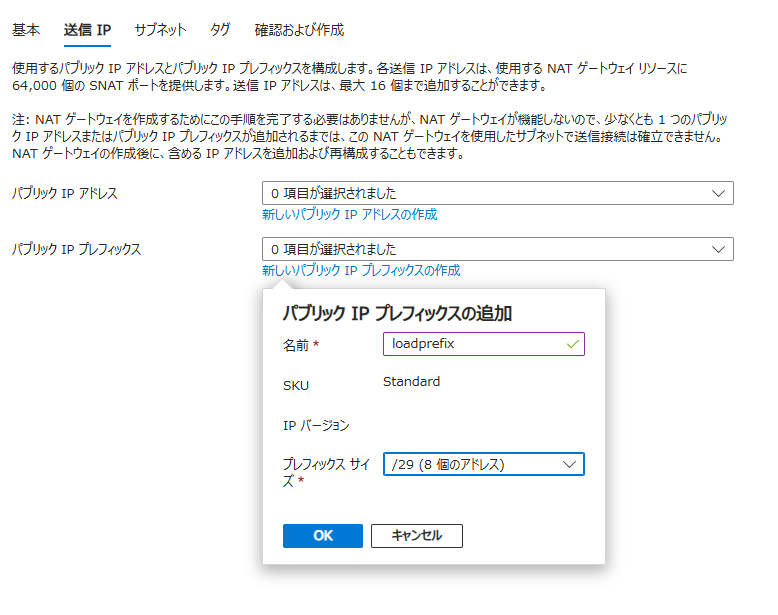Open the 確認および作成 tab
Screen dimensions: 778x615
tap(299, 30)
